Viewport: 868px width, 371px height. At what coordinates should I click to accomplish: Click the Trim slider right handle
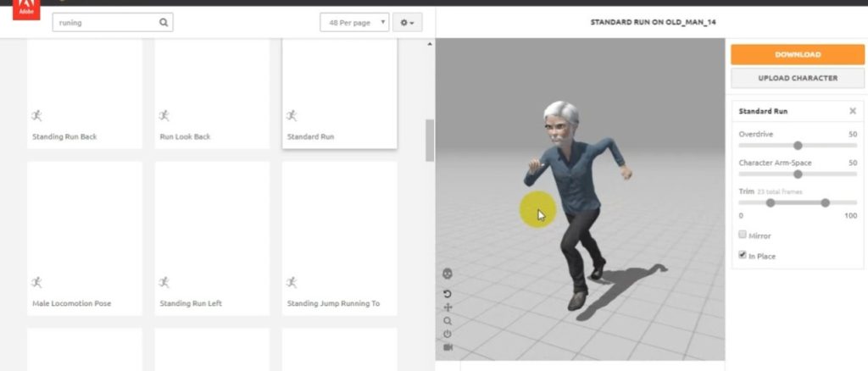tap(826, 203)
